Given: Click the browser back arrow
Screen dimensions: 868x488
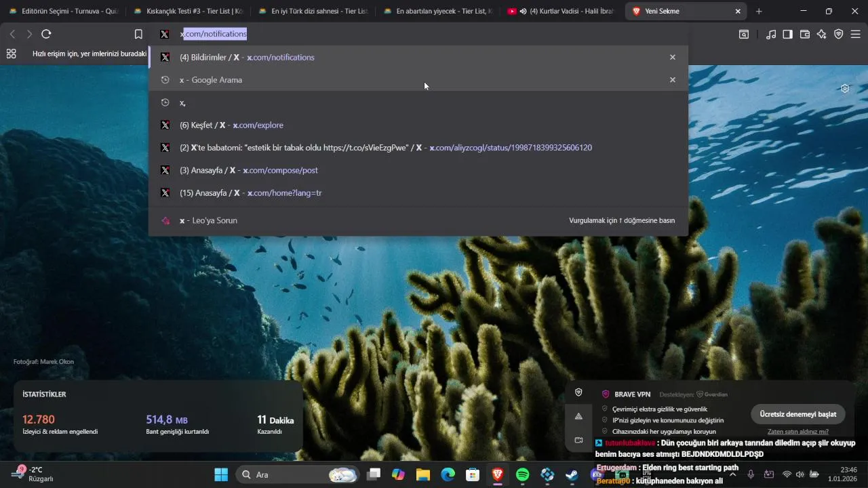Looking at the screenshot, I should click(12, 34).
